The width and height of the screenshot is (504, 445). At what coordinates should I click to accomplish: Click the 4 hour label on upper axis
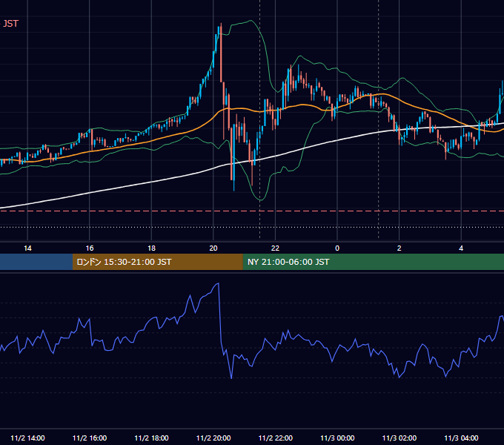pyautogui.click(x=461, y=248)
